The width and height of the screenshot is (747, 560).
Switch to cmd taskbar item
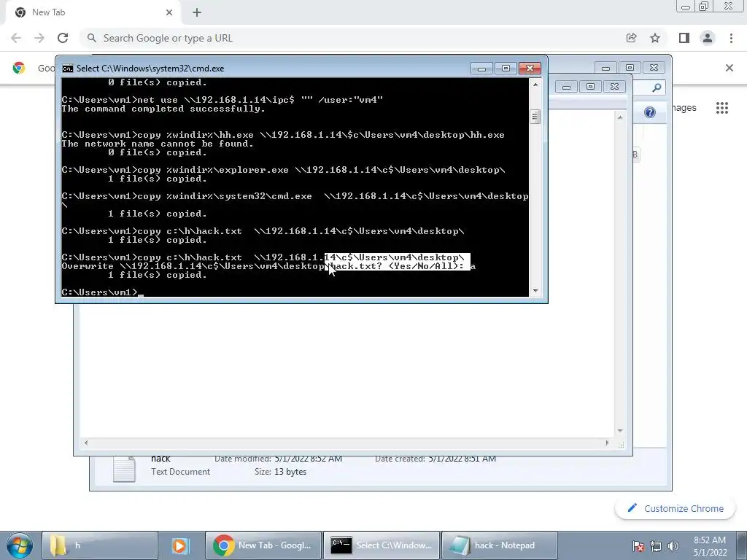coord(382,545)
